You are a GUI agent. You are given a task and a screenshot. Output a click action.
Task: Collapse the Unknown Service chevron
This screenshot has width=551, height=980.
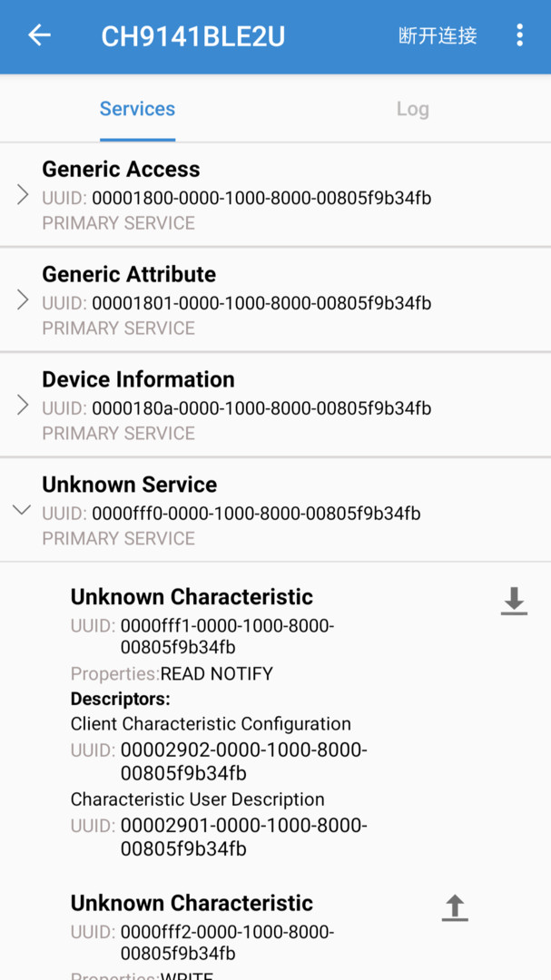22,510
